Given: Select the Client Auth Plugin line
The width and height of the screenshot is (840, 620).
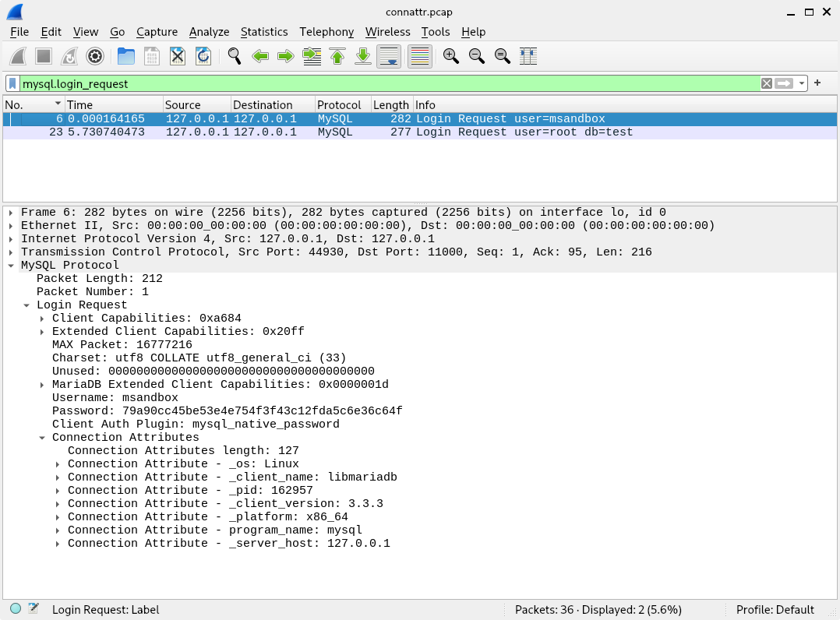Looking at the screenshot, I should [x=196, y=424].
